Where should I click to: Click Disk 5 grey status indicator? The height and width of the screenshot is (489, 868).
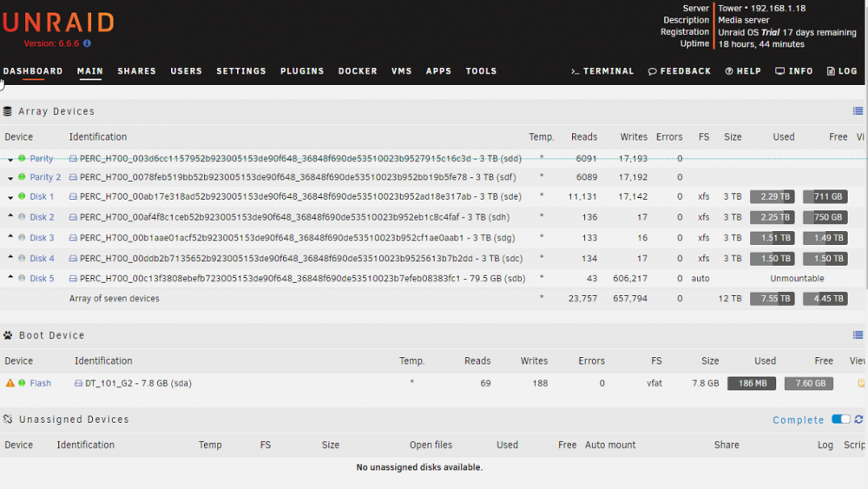[22, 278]
